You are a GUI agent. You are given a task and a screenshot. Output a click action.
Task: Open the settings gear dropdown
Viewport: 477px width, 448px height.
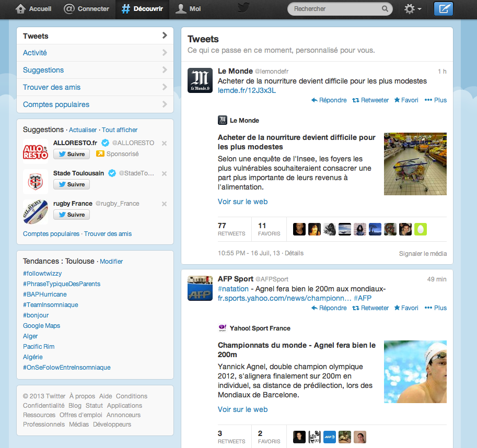(413, 9)
